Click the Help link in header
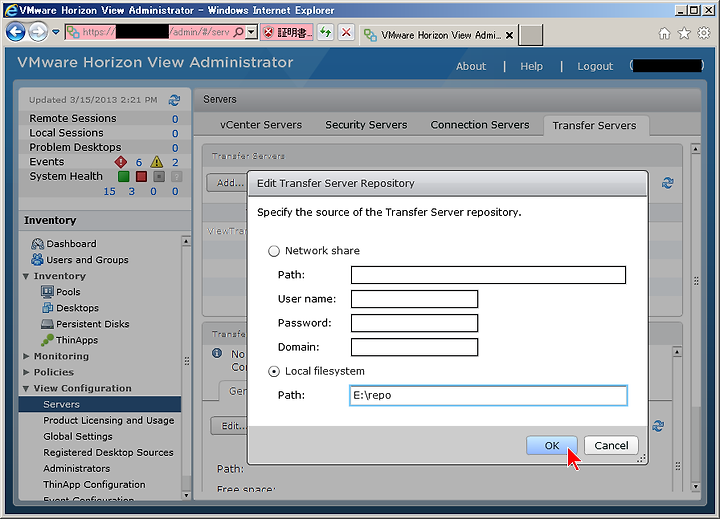Image resolution: width=720 pixels, height=519 pixels. [531, 66]
